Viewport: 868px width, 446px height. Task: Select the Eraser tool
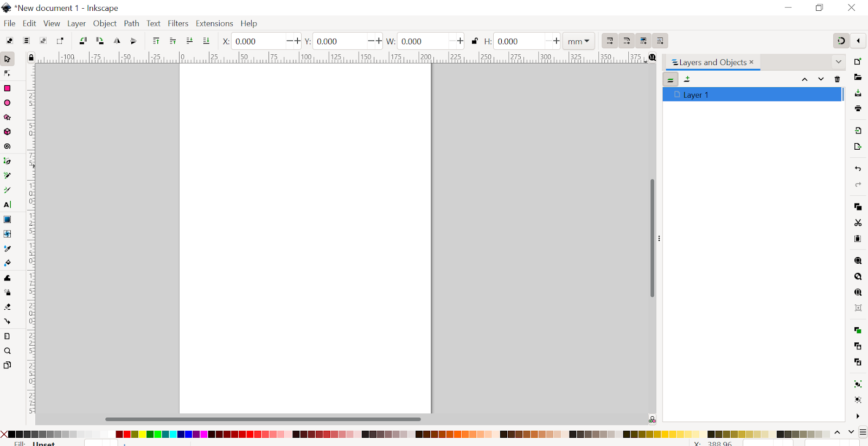pyautogui.click(x=8, y=307)
